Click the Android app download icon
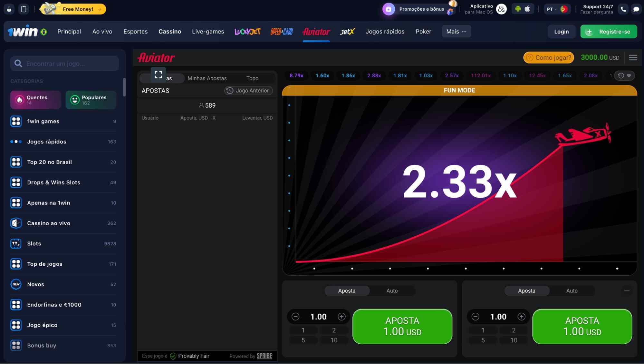This screenshot has width=644, height=364. [518, 9]
